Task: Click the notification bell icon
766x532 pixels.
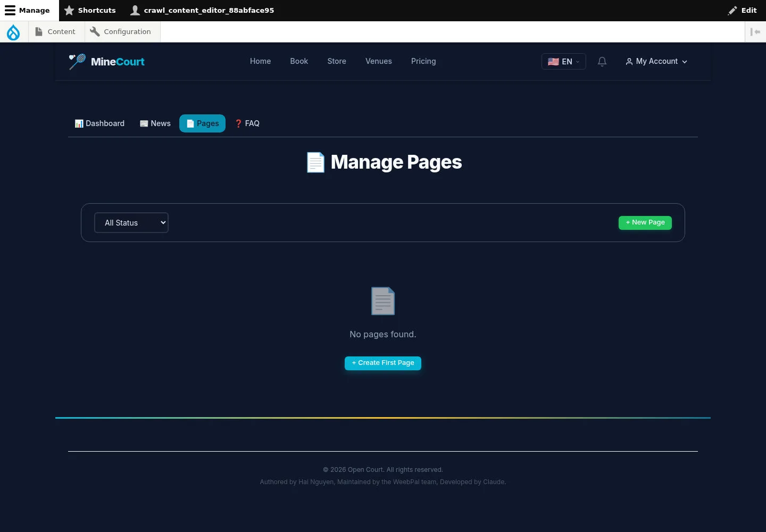Action: pyautogui.click(x=602, y=62)
